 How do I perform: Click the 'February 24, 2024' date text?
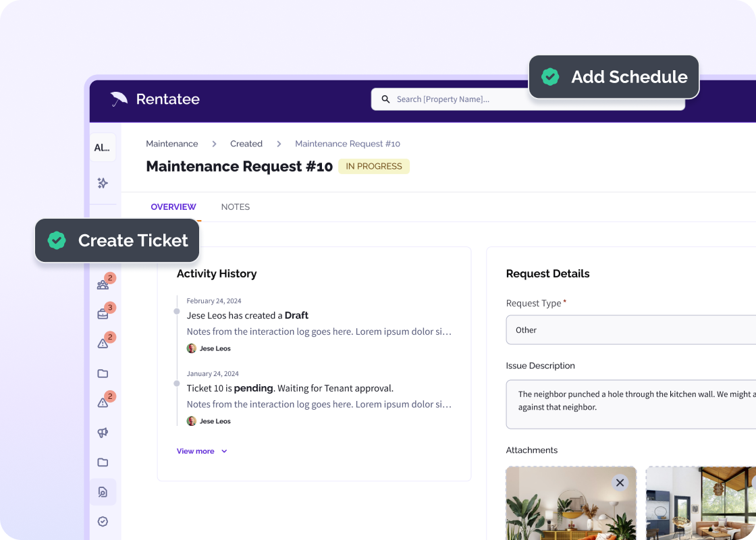pos(213,301)
